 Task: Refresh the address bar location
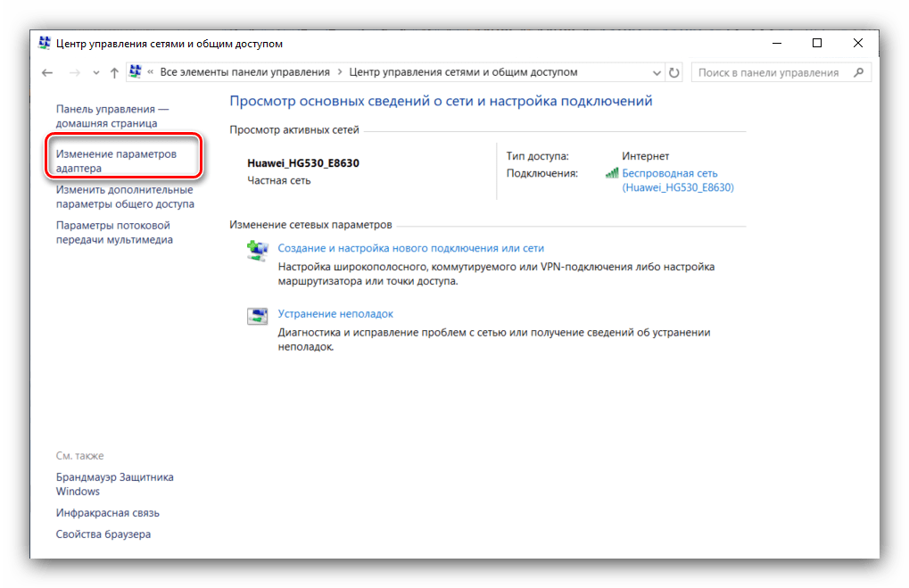click(674, 72)
